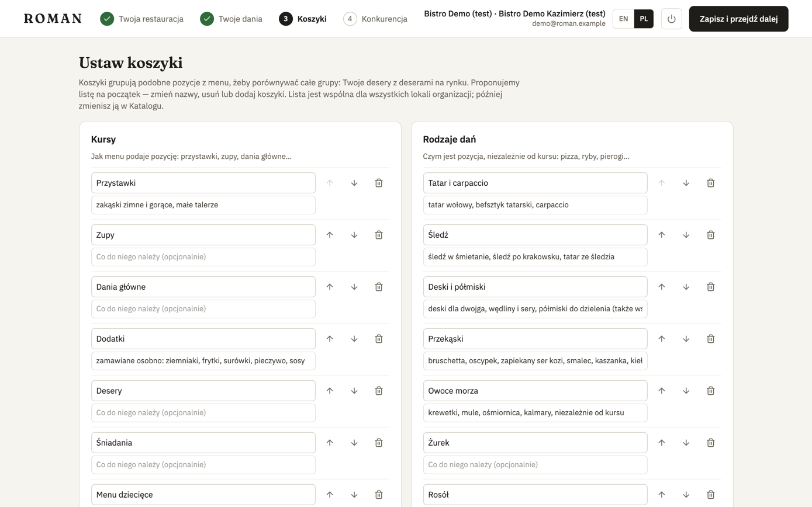Move Owoce morza down
This screenshot has width=812, height=507.
pyautogui.click(x=686, y=391)
